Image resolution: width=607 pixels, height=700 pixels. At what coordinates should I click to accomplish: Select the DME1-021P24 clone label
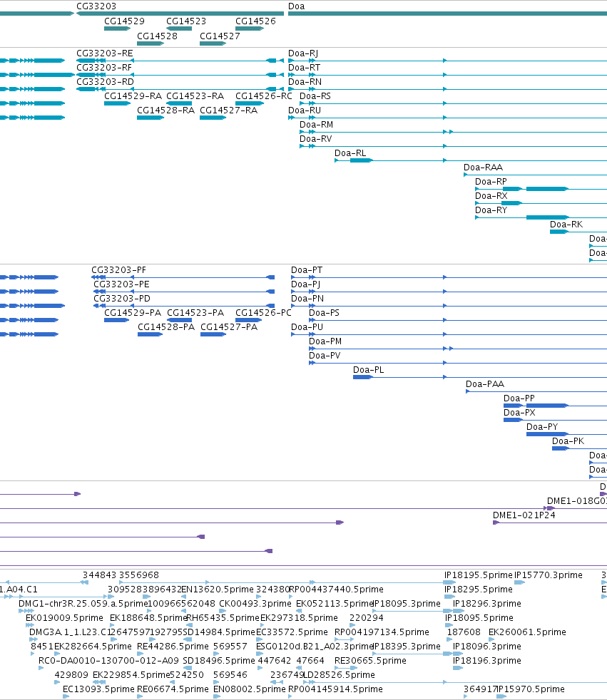[x=524, y=515]
